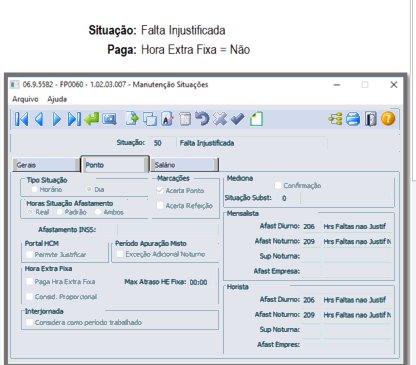416x365 pixels.
Task: Click the Max Atraso HE Fixa field
Action: pyautogui.click(x=201, y=282)
